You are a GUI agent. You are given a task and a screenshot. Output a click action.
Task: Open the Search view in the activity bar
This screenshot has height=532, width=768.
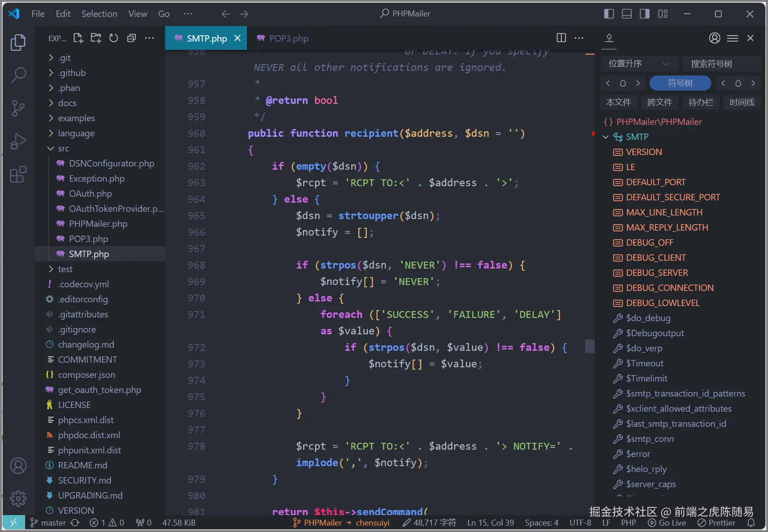pyautogui.click(x=18, y=75)
